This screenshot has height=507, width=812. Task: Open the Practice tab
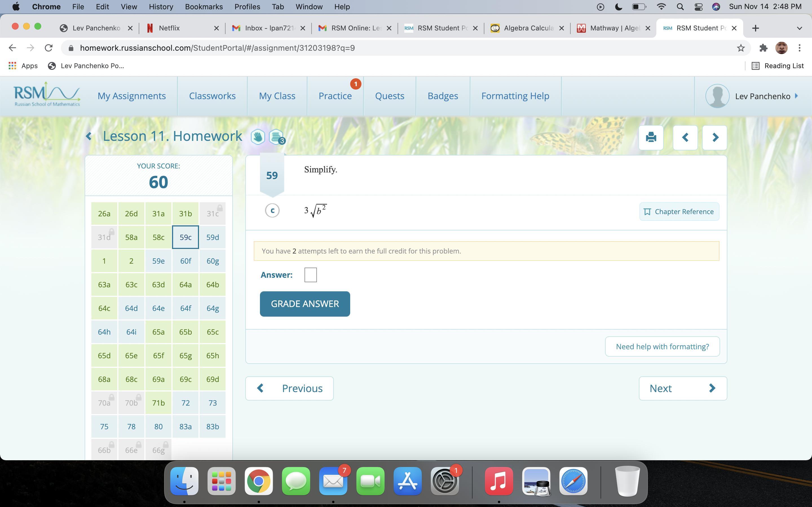point(335,96)
